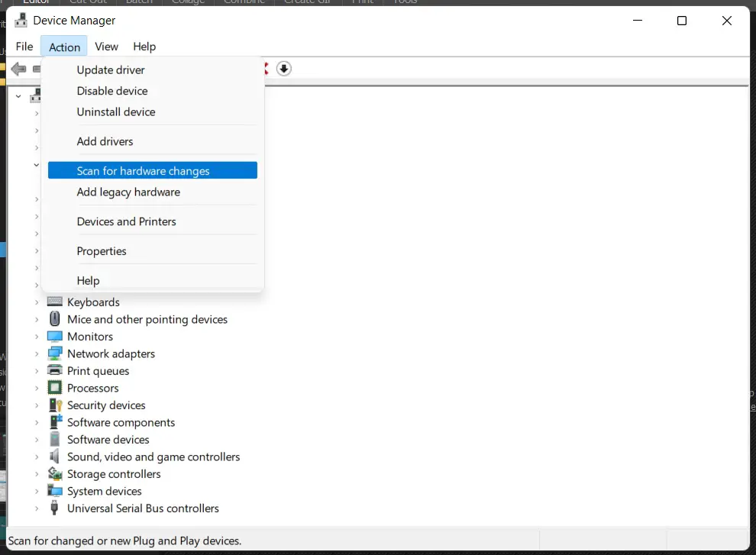The width and height of the screenshot is (756, 555).
Task: Select Software components entry
Action: point(121,422)
